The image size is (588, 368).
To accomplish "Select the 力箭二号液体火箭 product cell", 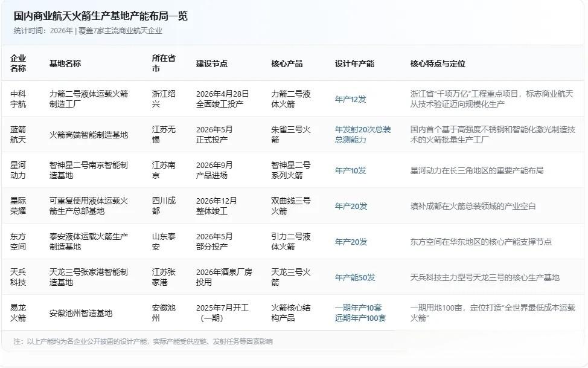I will (x=291, y=98).
